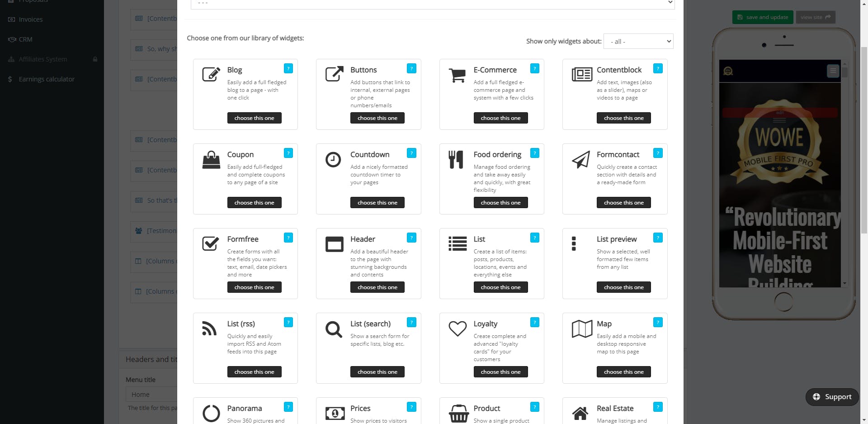The height and width of the screenshot is (424, 868).
Task: Click the Coupon tag icon
Action: point(211,159)
